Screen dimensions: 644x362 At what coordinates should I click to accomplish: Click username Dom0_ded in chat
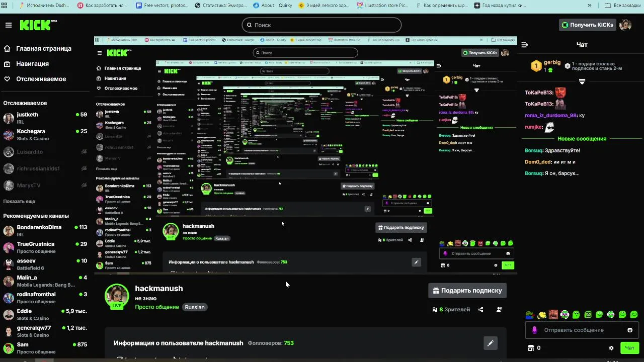click(538, 162)
